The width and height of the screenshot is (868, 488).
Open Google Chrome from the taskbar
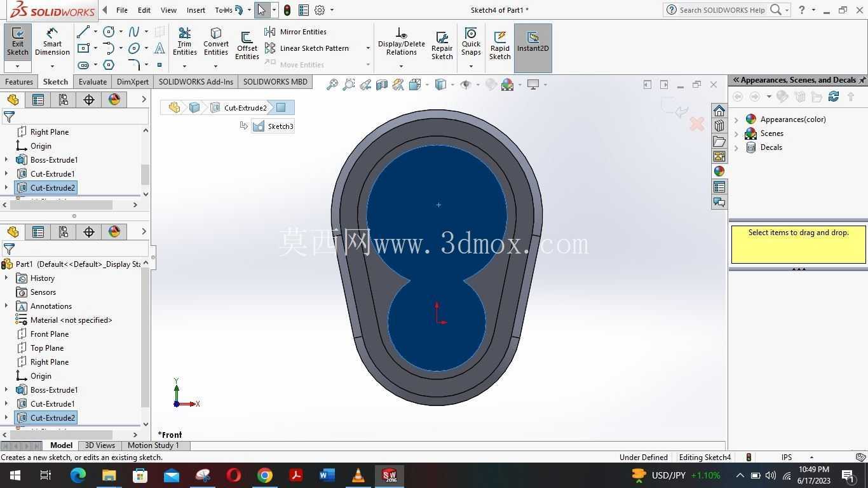(265, 475)
